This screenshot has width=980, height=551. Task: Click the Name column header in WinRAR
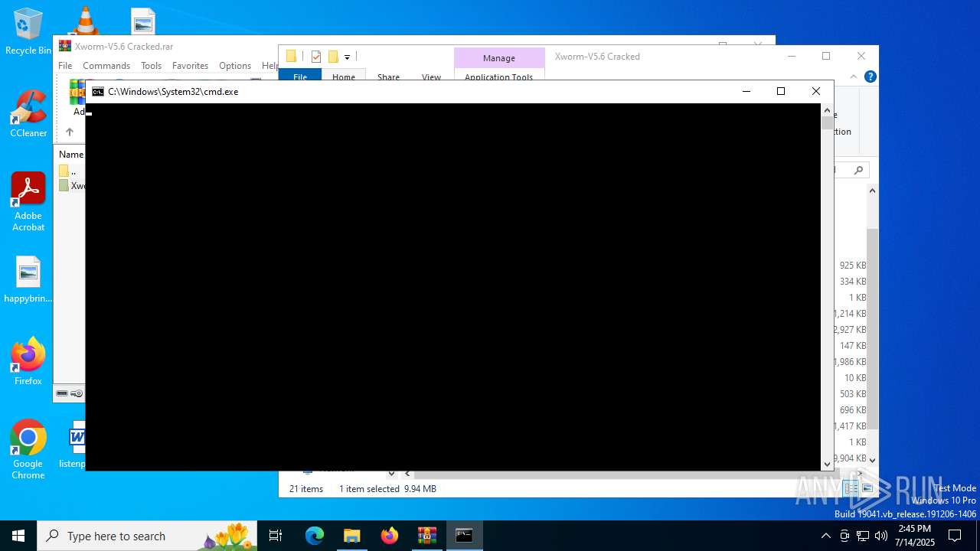71,154
